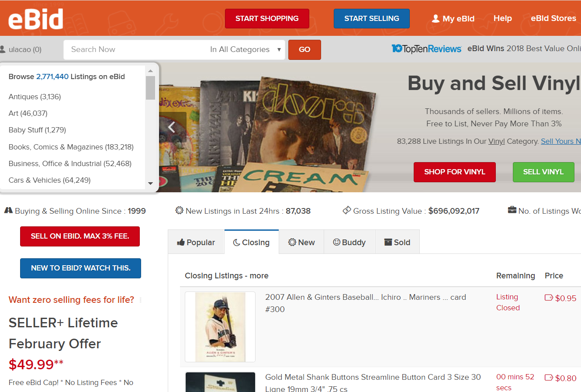Expand the In All Categories dropdown
This screenshot has height=392, width=581.
pyautogui.click(x=245, y=49)
